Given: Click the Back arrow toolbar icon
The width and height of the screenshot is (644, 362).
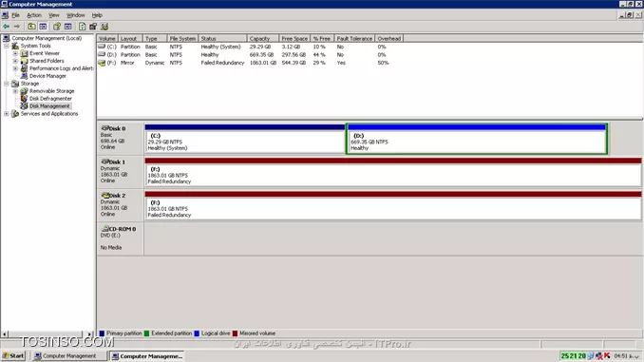Looking at the screenshot, I should pos(6,27).
